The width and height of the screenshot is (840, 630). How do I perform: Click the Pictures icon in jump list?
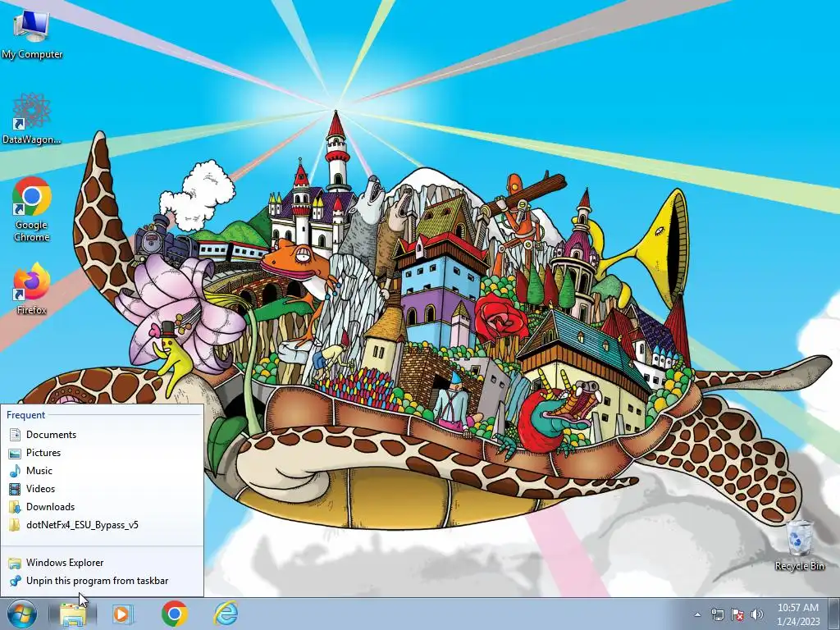pos(15,453)
